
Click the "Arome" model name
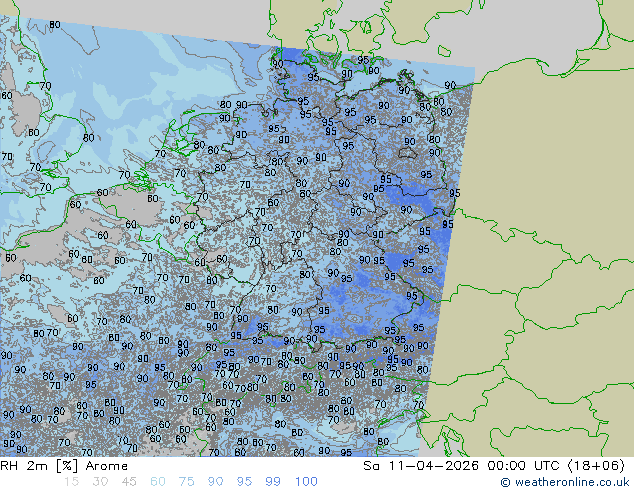[x=107, y=466]
